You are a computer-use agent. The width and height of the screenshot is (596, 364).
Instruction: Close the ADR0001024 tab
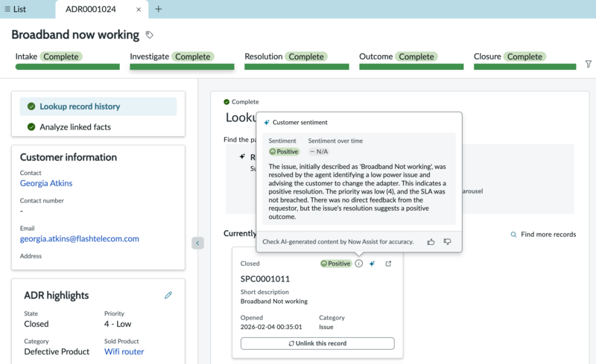pos(139,10)
